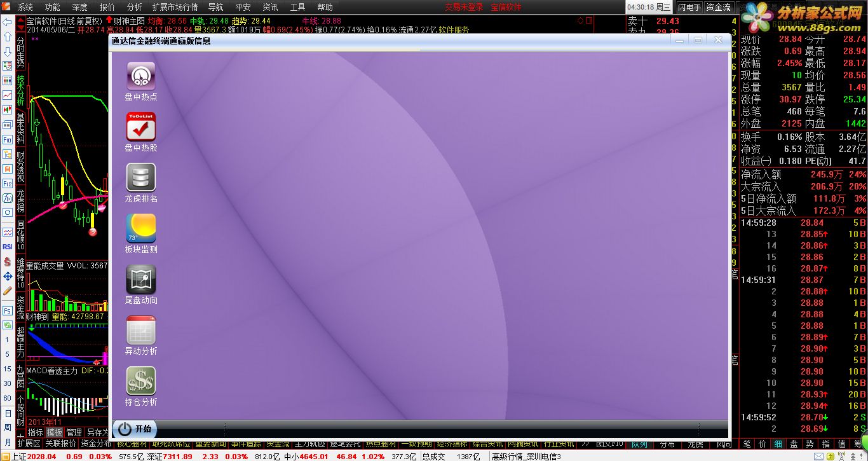Select the 势 tab at bottom right

click(810, 444)
